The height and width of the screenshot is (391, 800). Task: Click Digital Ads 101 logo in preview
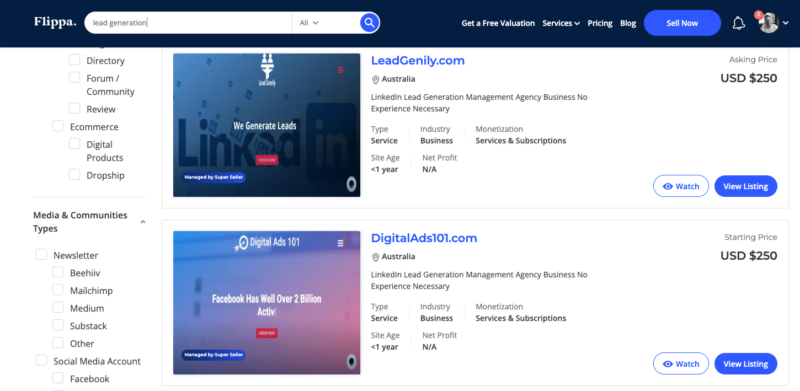click(x=267, y=242)
